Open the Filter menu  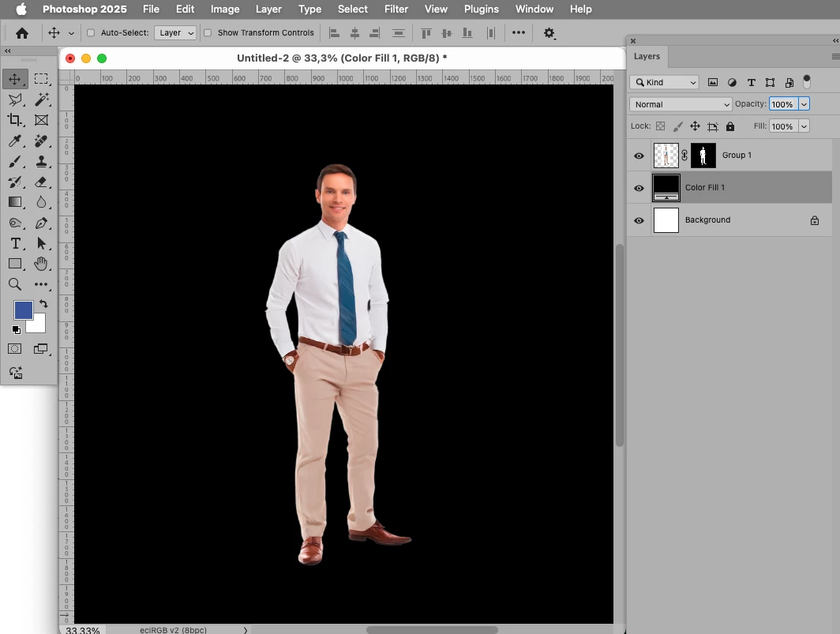point(396,9)
